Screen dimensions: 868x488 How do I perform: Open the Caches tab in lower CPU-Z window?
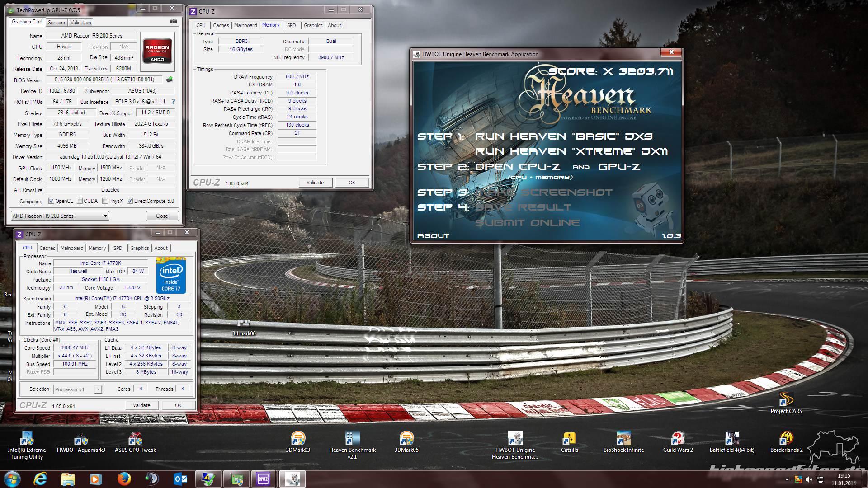tap(47, 248)
